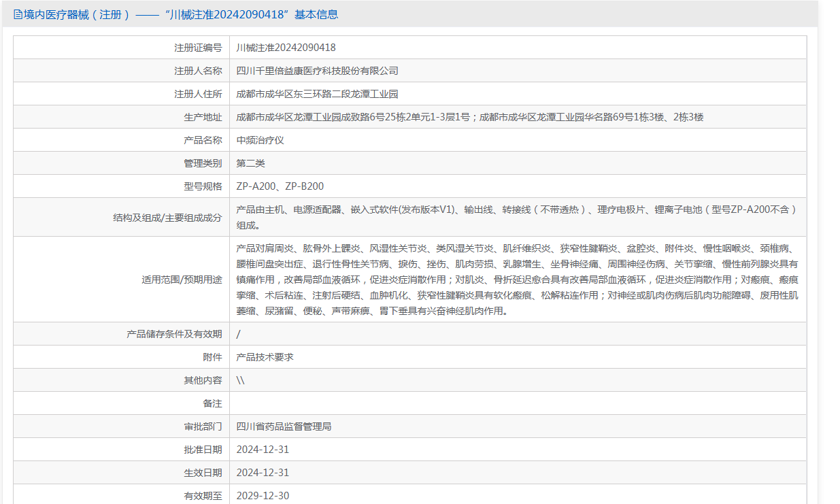Click the 其他内容 label

[x=203, y=380]
